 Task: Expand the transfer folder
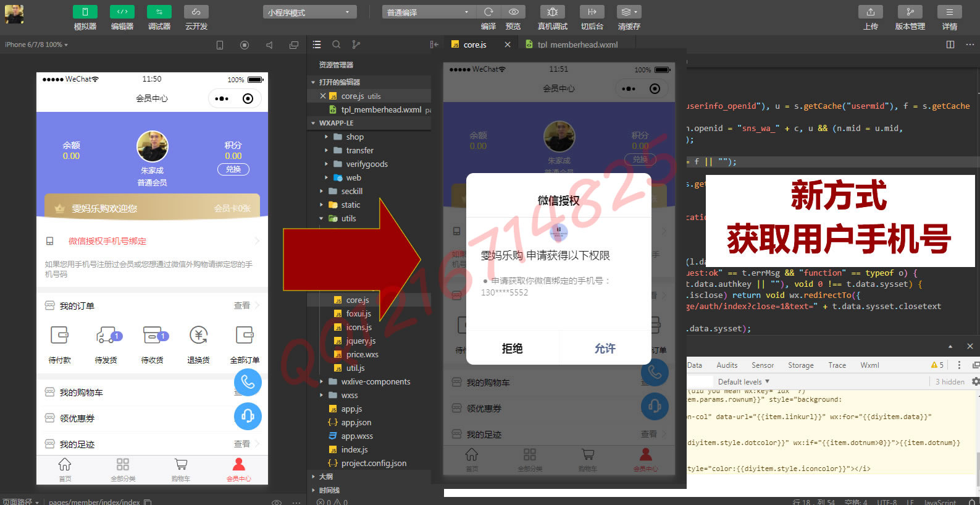pyautogui.click(x=359, y=150)
